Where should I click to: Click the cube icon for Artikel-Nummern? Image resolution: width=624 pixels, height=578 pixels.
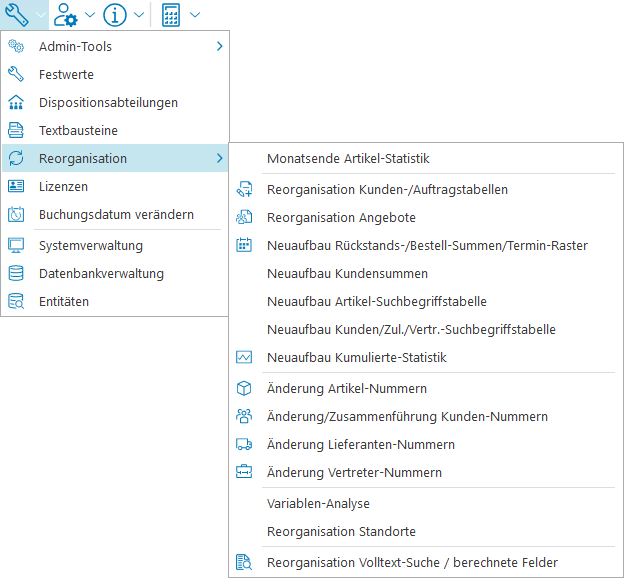click(x=244, y=388)
